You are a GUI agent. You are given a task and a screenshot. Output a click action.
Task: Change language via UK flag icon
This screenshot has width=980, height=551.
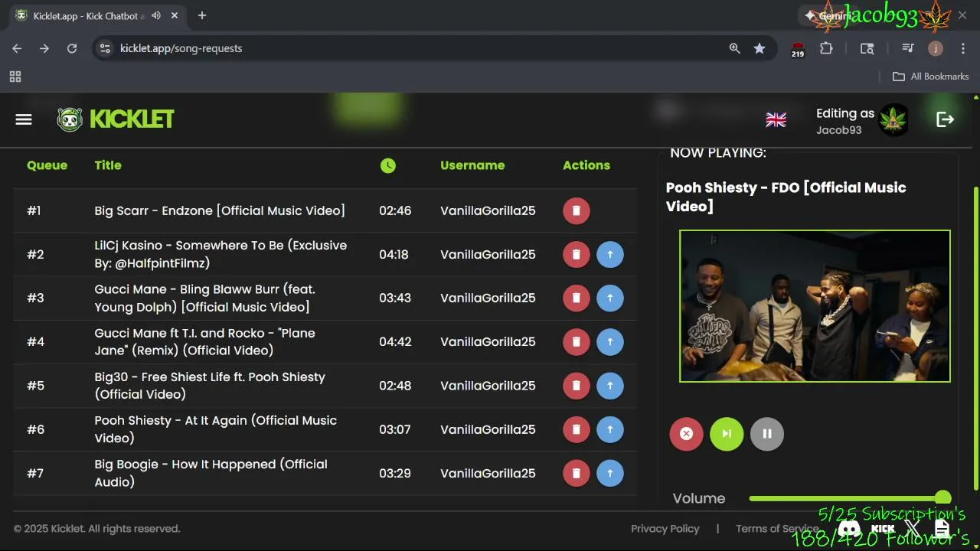776,119
